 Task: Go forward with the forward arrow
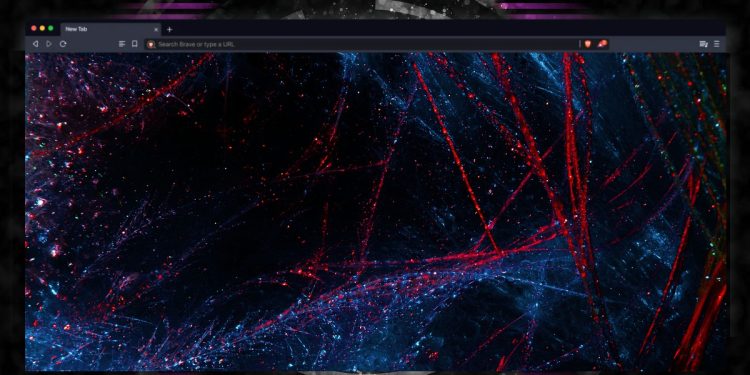coord(49,44)
